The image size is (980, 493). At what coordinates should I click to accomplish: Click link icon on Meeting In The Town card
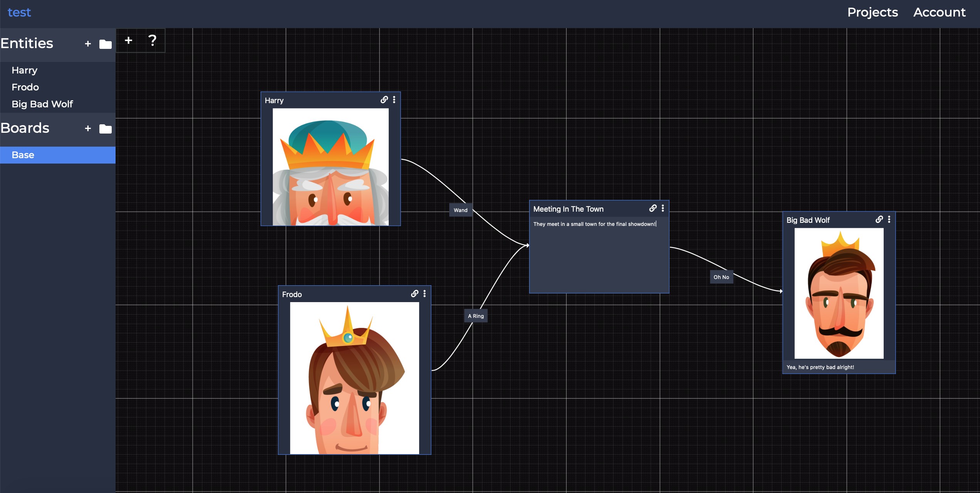point(653,208)
